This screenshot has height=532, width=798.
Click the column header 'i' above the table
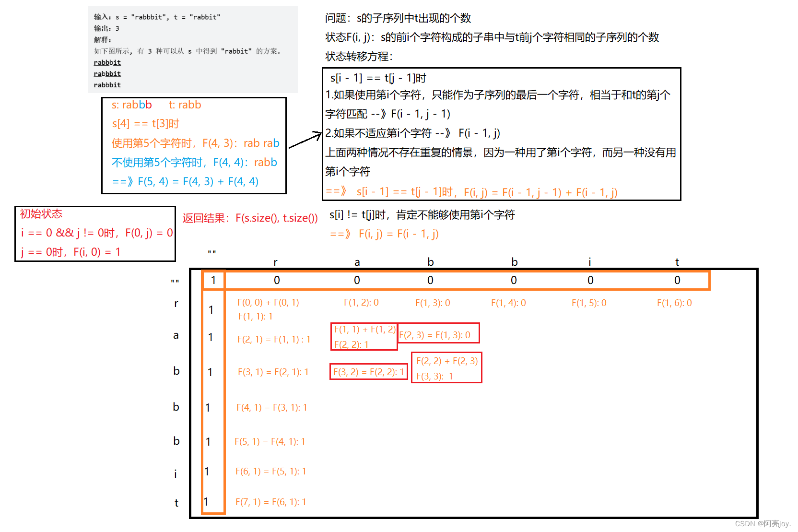589,262
